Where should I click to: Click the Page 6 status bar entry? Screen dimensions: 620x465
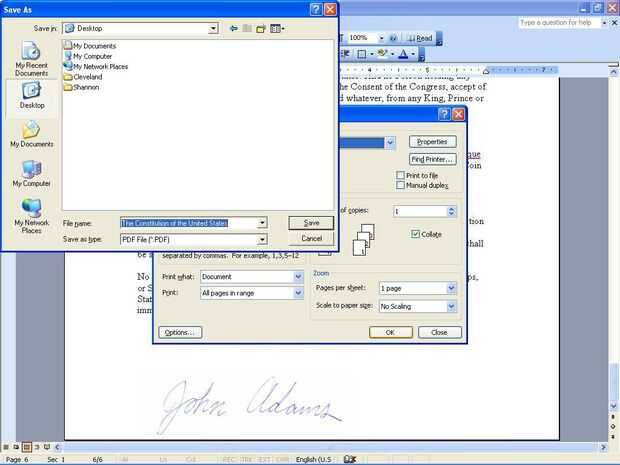17,459
